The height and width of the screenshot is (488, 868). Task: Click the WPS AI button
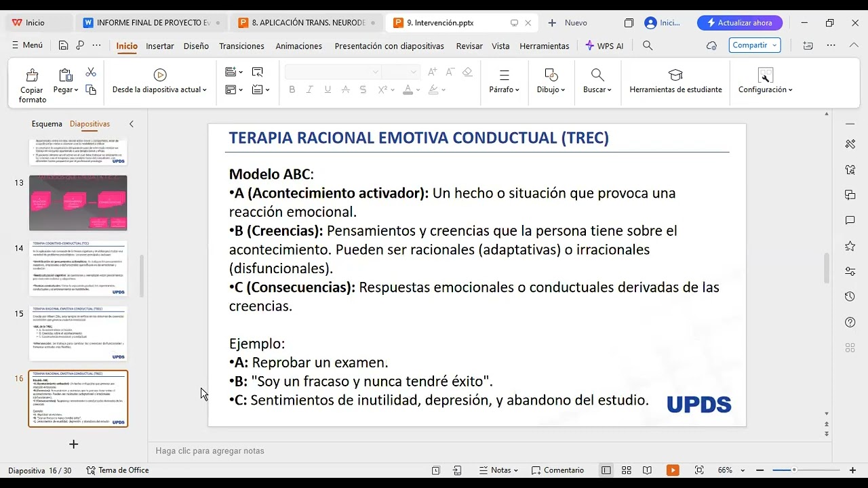pos(604,46)
